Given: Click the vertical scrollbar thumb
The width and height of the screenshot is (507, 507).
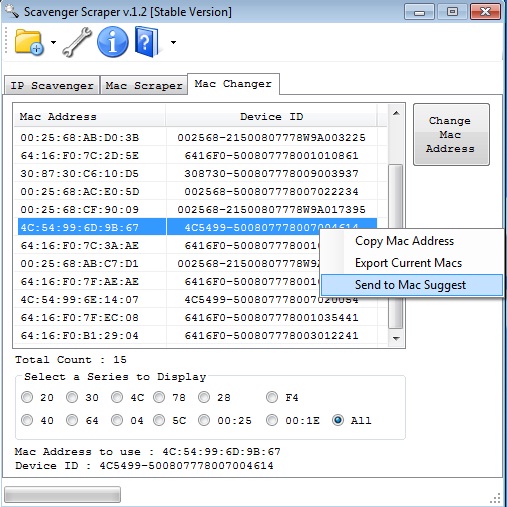Looking at the screenshot, I should coord(396,246).
